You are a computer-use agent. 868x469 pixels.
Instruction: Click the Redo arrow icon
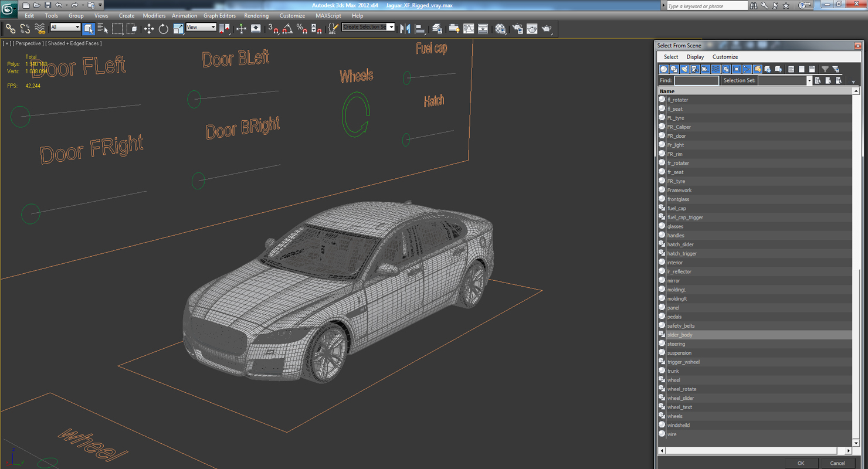coord(74,5)
